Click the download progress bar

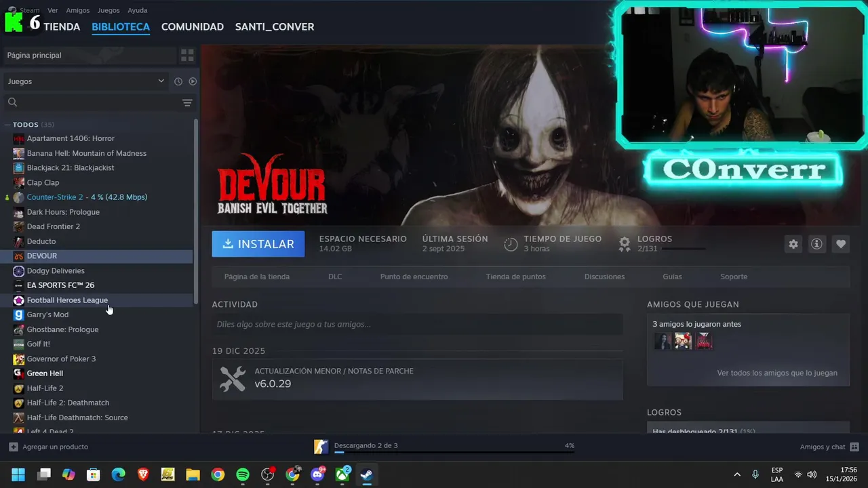[x=454, y=452]
